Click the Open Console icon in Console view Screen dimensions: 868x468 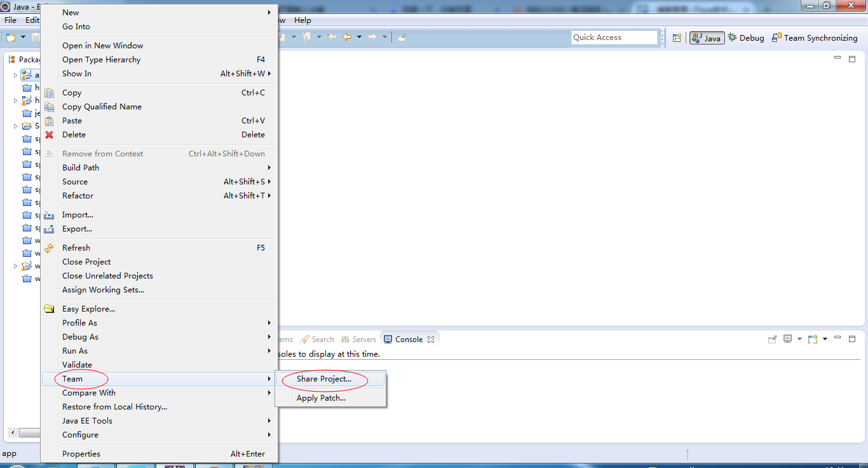coord(813,340)
